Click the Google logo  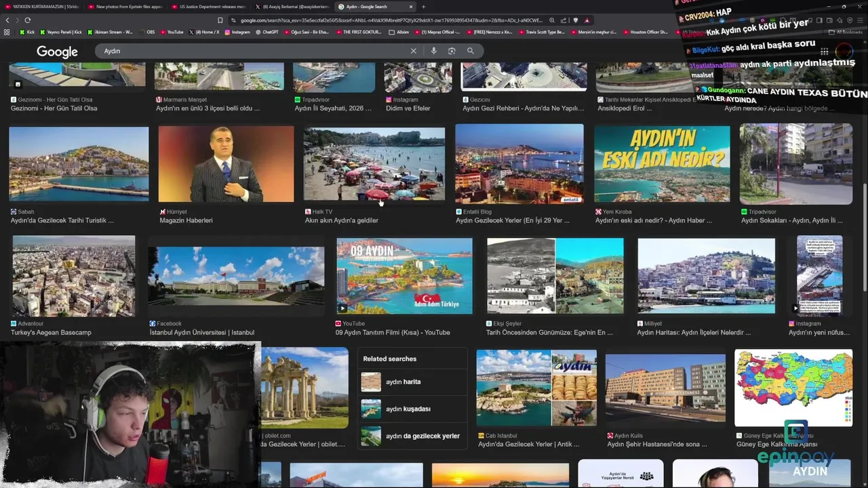point(57,52)
